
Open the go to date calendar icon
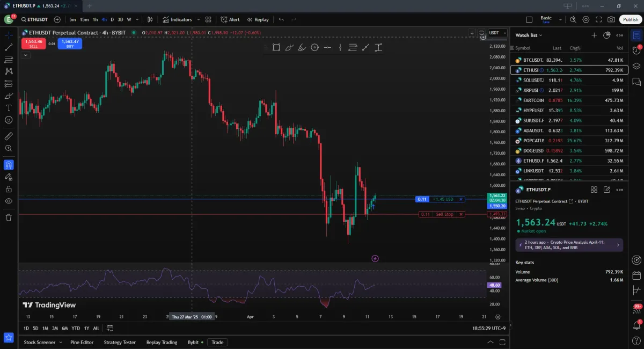pyautogui.click(x=110, y=328)
